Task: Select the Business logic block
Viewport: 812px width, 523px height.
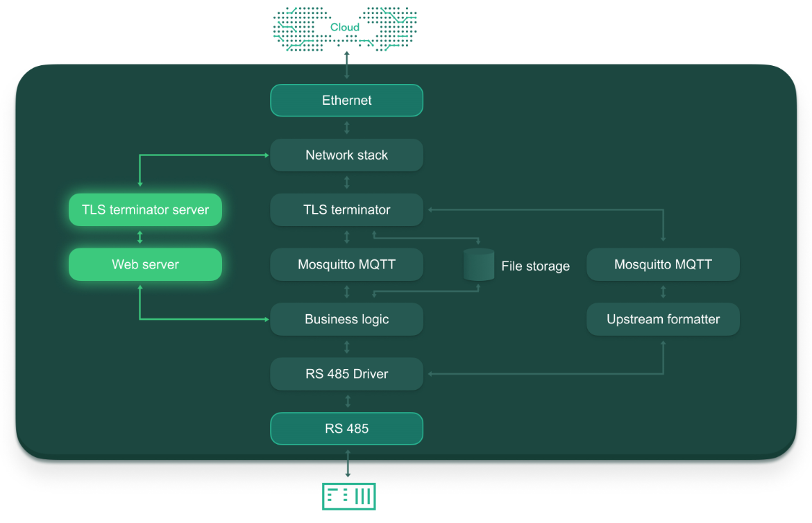Action: tap(346, 320)
